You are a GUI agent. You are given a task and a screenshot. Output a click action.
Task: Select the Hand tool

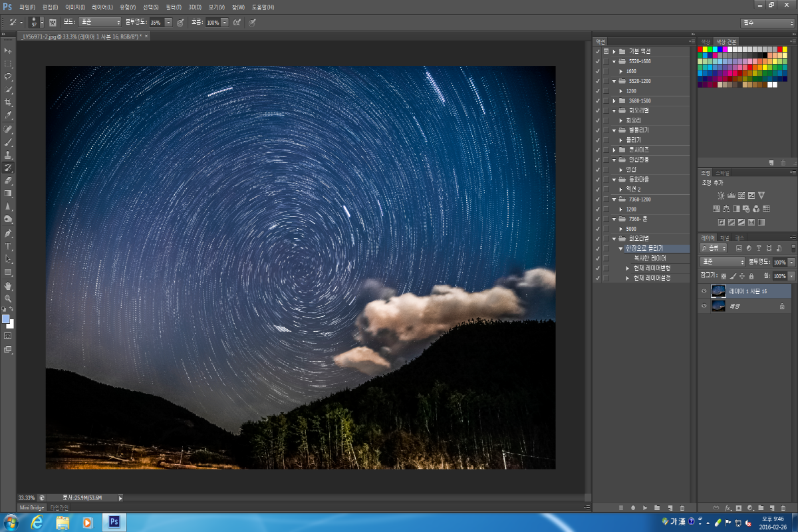pos(8,285)
